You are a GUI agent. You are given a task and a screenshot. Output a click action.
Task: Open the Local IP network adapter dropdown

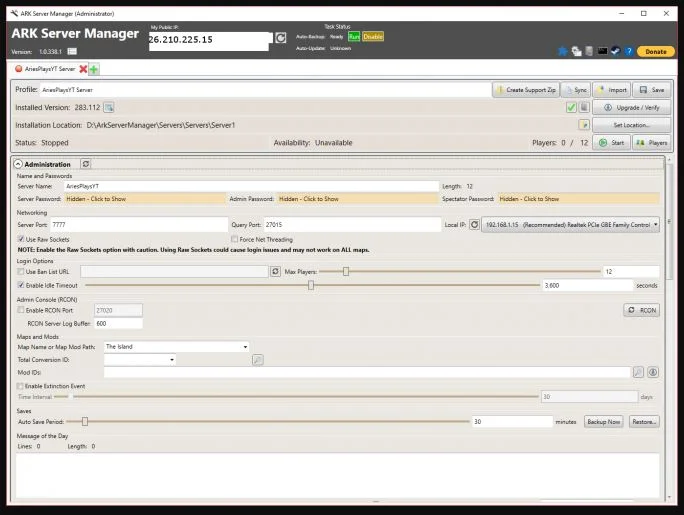[x=570, y=225]
